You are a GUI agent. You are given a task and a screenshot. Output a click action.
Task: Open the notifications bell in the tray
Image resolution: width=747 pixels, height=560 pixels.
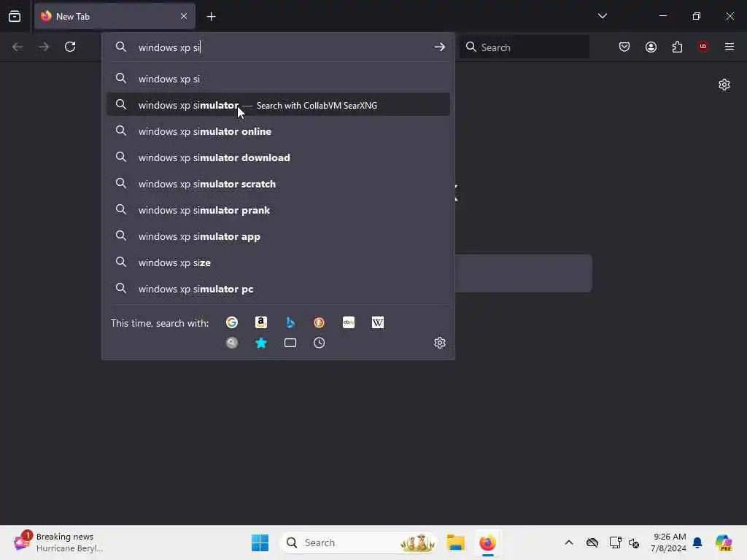697,542
